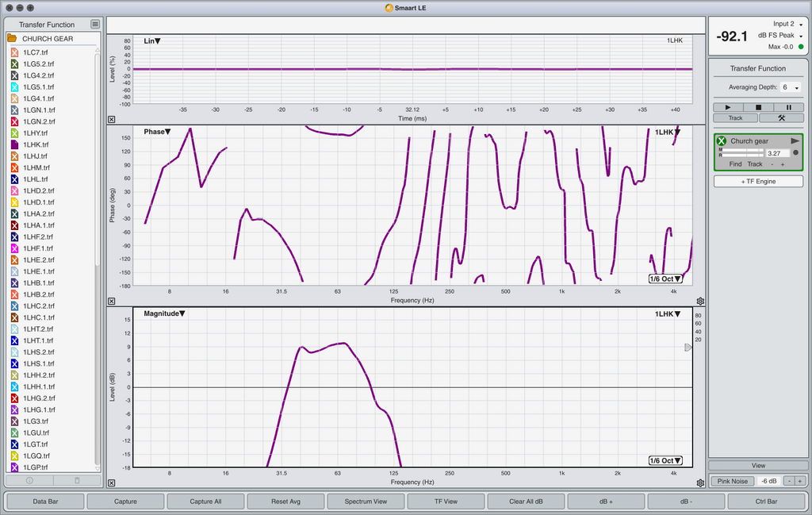Click the delay record dot in Church gear
Screen dimensions: 812x515
796,153
